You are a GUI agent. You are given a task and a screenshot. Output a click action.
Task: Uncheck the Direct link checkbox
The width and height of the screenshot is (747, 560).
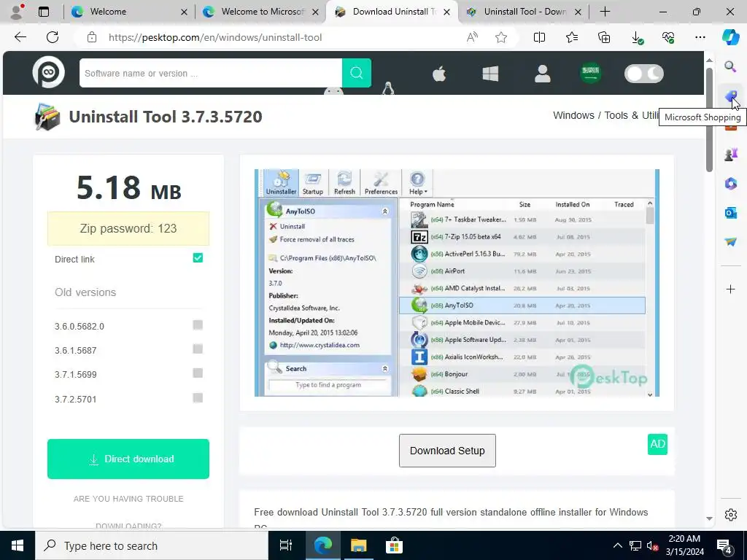(198, 258)
